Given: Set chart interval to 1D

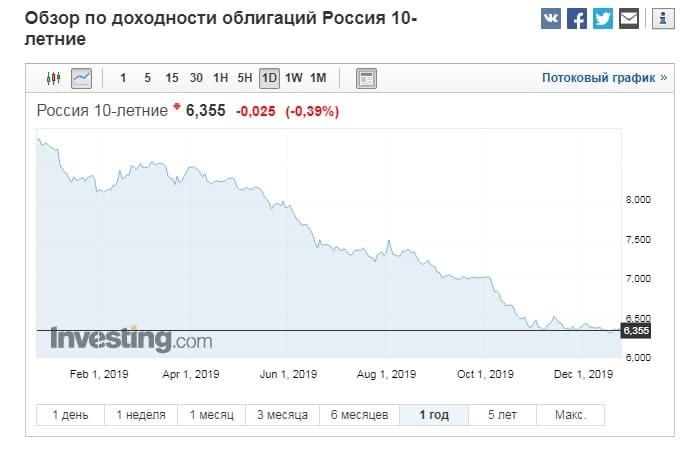Looking at the screenshot, I should (x=268, y=77).
